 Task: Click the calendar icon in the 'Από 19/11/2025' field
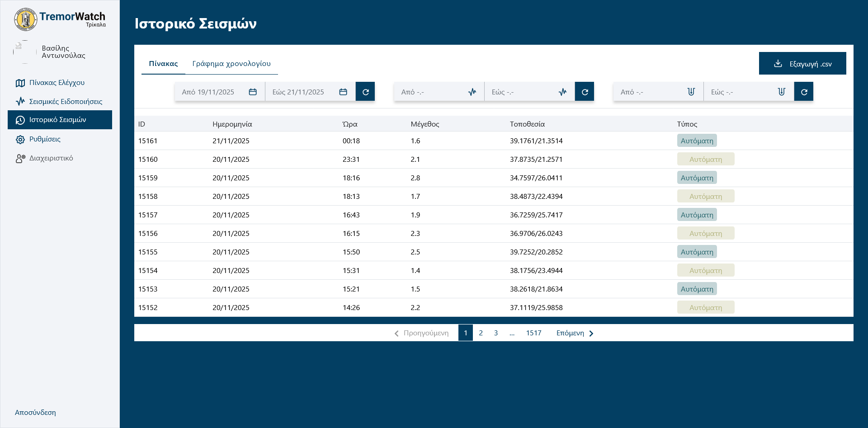253,92
